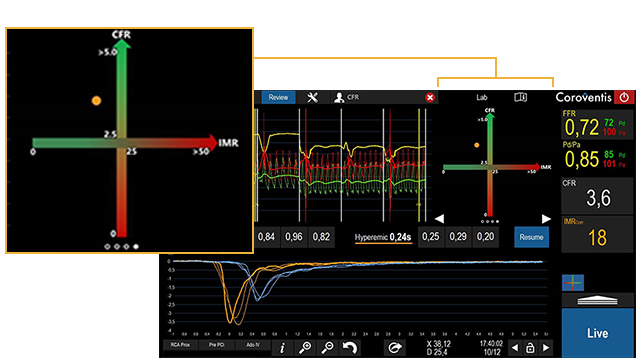Zoom in with the magnifier plus icon
Viewport: 640px width, 360px height.
305,348
